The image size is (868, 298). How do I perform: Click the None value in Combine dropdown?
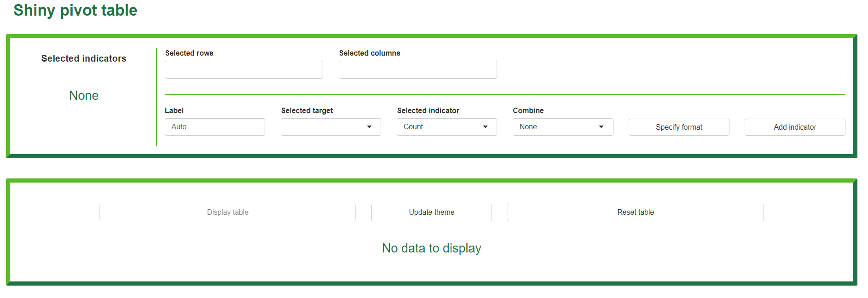coord(528,127)
